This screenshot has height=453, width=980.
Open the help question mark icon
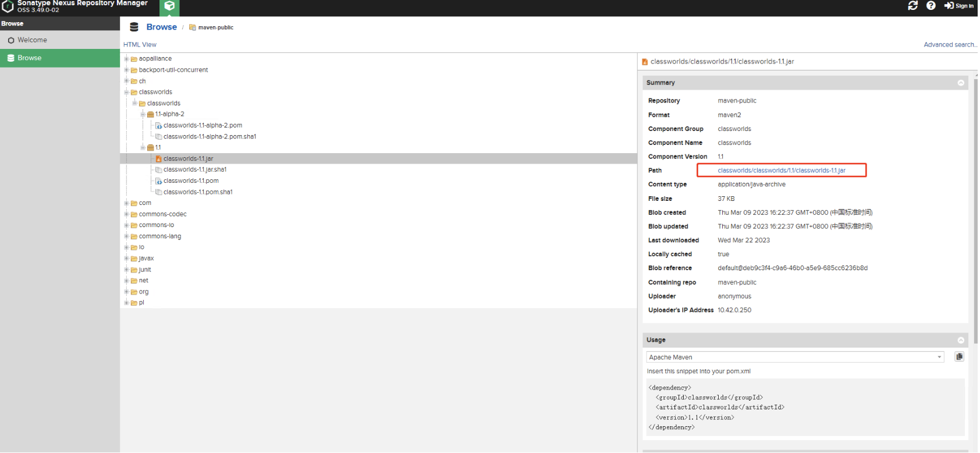pos(931,5)
